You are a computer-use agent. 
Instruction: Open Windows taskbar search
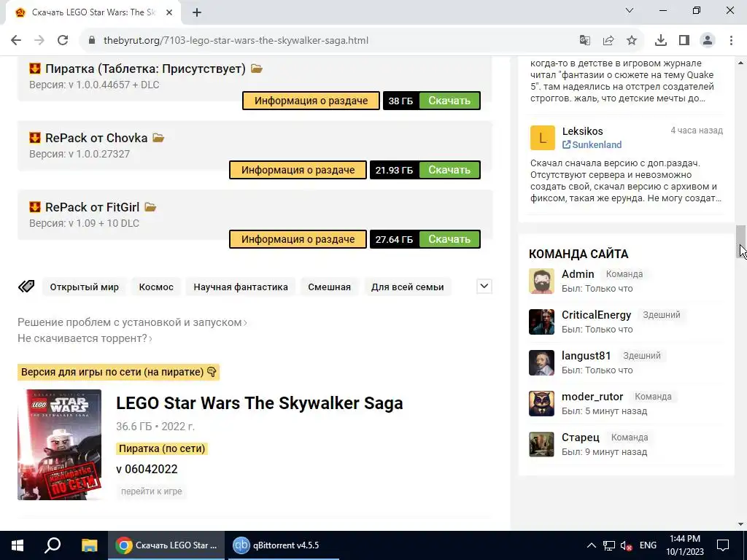click(x=53, y=545)
